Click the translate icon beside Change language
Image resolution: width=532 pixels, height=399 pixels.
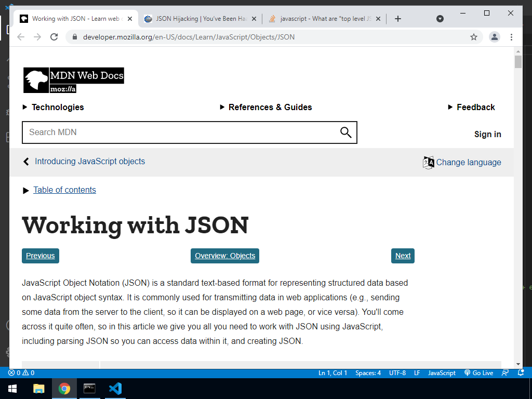point(428,163)
